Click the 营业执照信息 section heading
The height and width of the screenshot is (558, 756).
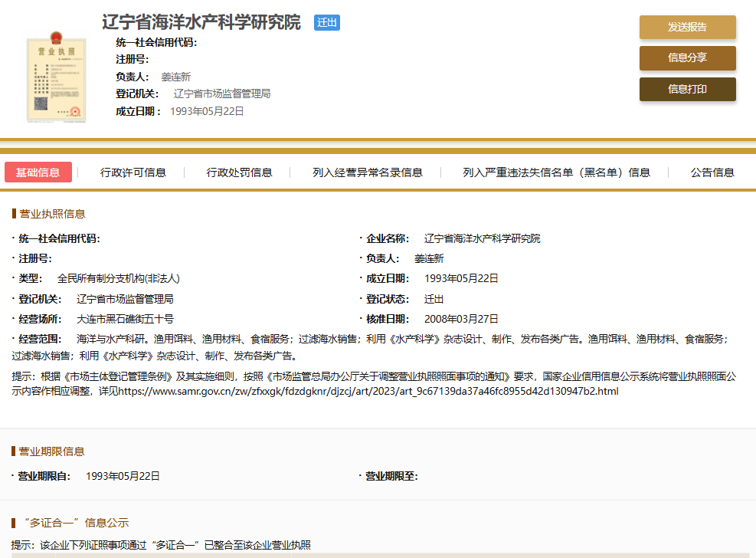click(52, 214)
